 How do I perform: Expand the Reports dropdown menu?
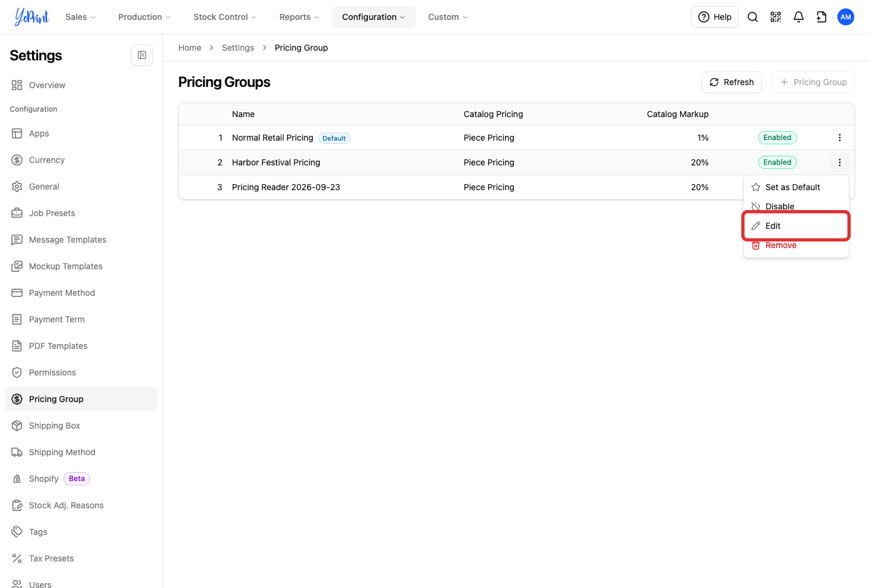(x=299, y=17)
